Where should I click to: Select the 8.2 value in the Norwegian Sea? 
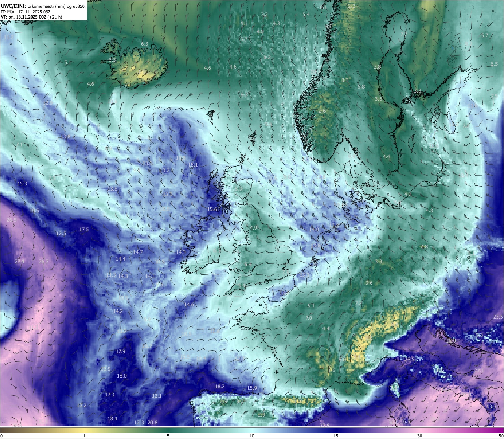point(267,57)
